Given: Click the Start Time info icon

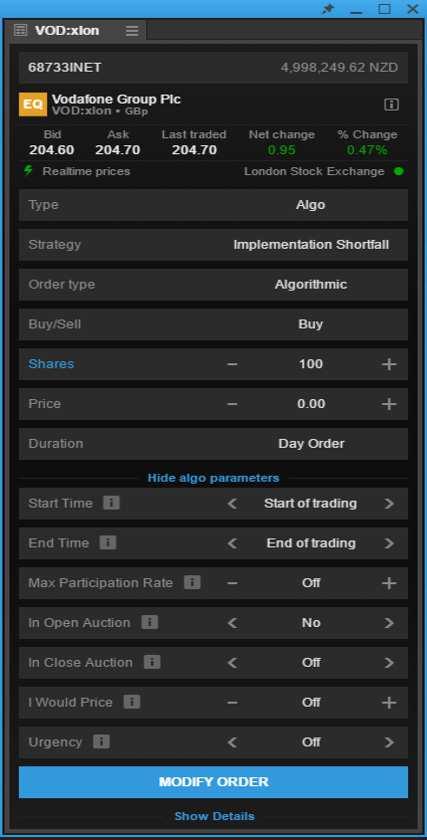Looking at the screenshot, I should click(111, 503).
